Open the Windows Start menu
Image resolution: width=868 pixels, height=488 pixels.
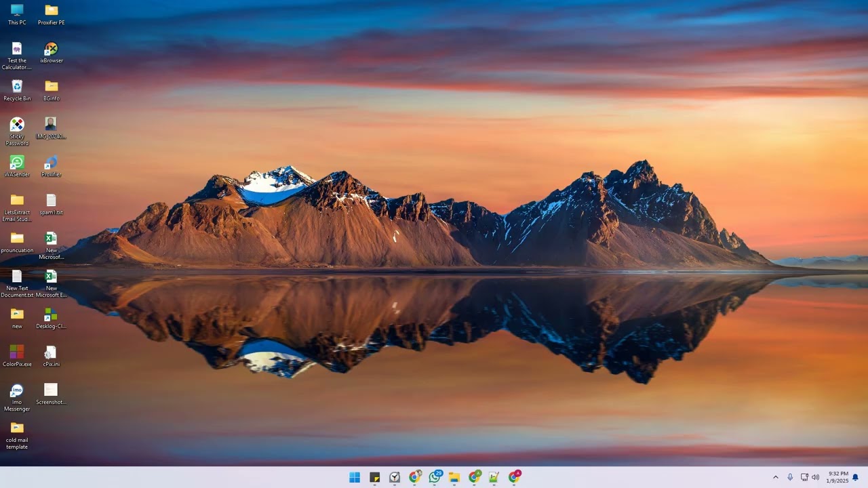pyautogui.click(x=355, y=477)
